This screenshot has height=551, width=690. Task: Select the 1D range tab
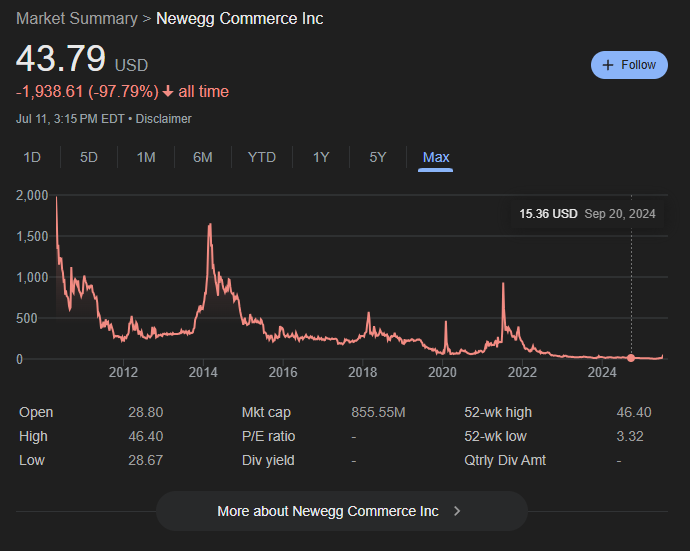[x=32, y=157]
